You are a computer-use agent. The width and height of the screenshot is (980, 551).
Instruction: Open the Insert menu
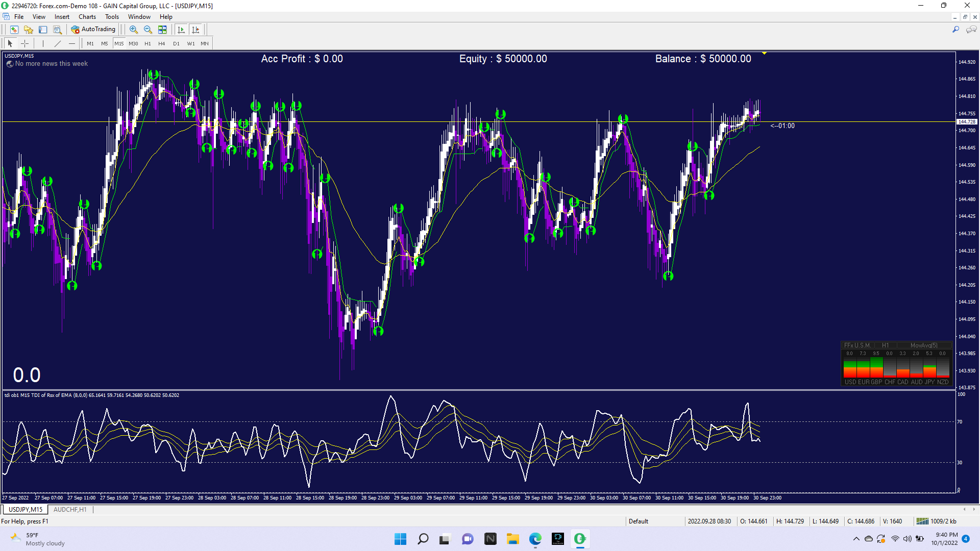pyautogui.click(x=62, y=17)
